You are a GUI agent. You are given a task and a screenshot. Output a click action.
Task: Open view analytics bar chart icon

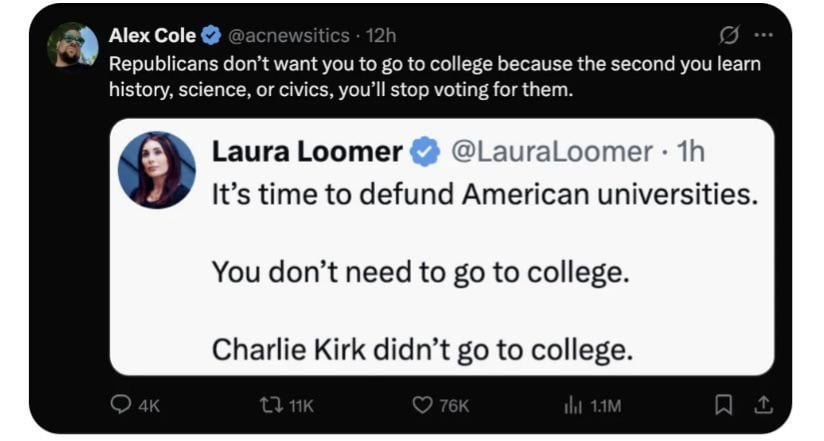click(573, 405)
